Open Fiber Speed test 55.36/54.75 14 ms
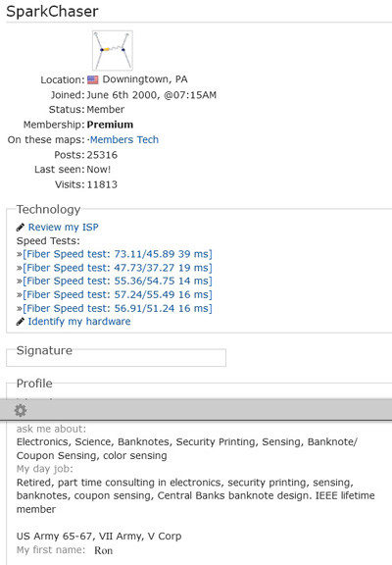Image resolution: width=392 pixels, height=565 pixels. click(118, 282)
